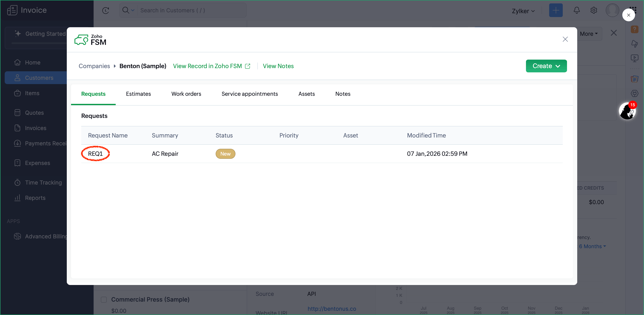Click the View Notes link
The height and width of the screenshot is (315, 644).
(x=278, y=66)
